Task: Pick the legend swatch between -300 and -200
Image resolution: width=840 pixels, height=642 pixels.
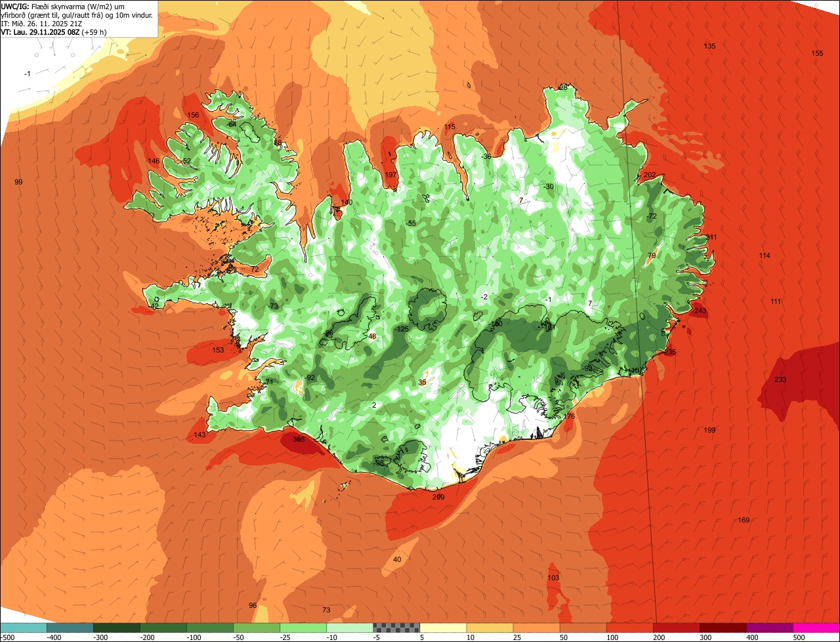Action: [x=116, y=628]
